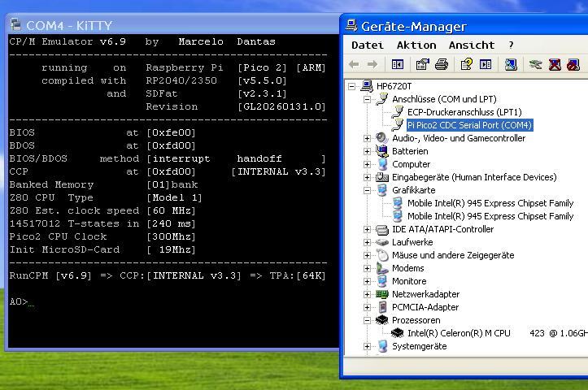Click the scan for hardware changes icon

tap(511, 64)
